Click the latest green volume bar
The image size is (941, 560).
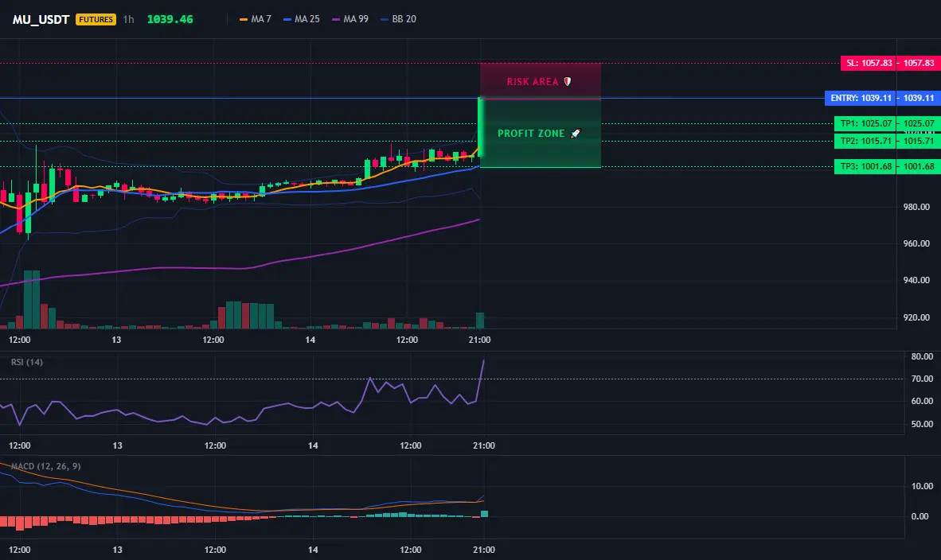pos(480,321)
